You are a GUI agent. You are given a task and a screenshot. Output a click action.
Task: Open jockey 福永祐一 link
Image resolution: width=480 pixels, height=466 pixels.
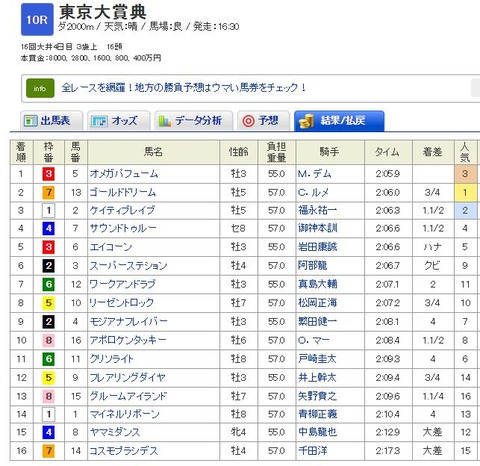317,210
